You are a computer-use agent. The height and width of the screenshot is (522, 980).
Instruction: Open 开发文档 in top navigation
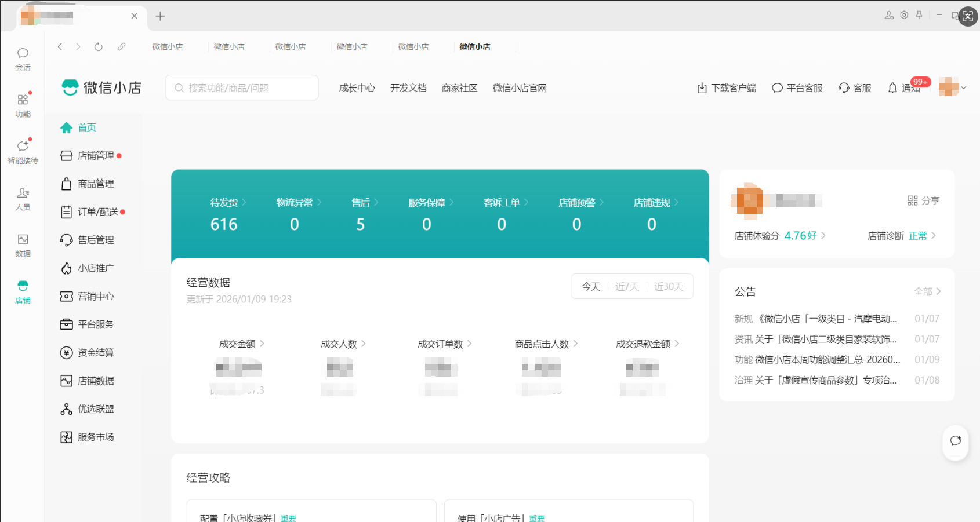(x=408, y=88)
